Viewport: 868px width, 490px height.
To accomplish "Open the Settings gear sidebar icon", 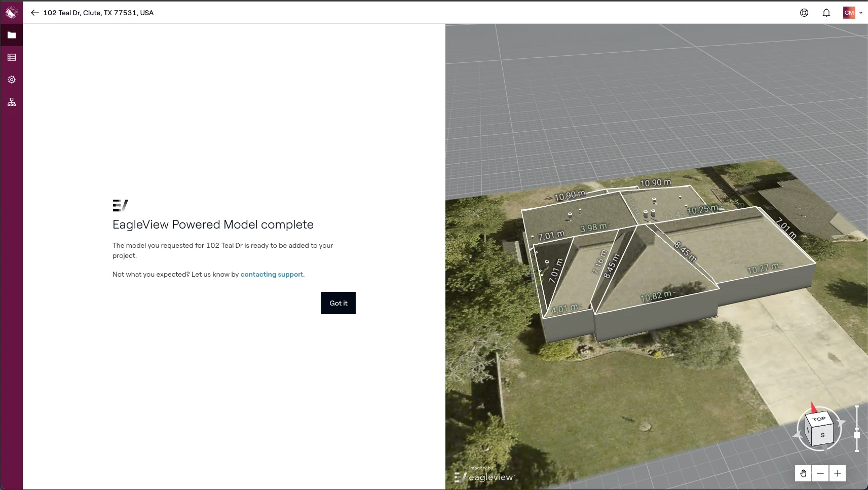I will coord(12,80).
